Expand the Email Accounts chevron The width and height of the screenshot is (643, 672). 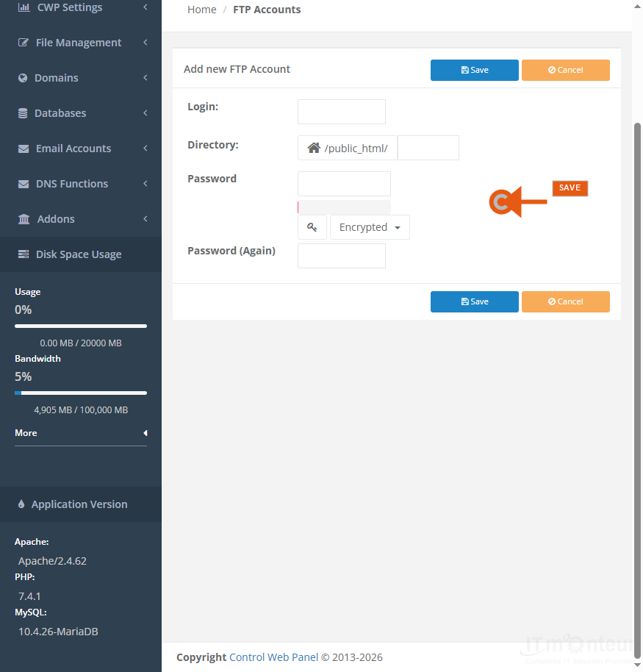pyautogui.click(x=146, y=149)
